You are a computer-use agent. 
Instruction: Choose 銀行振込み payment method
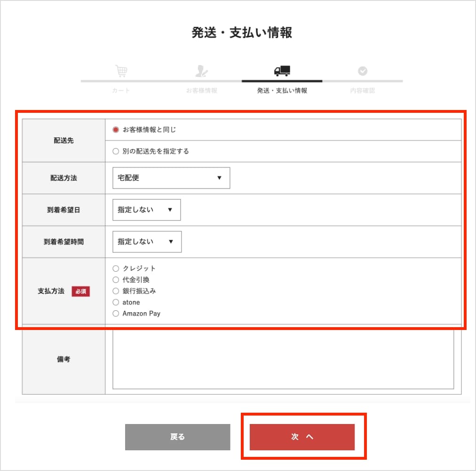click(116, 291)
